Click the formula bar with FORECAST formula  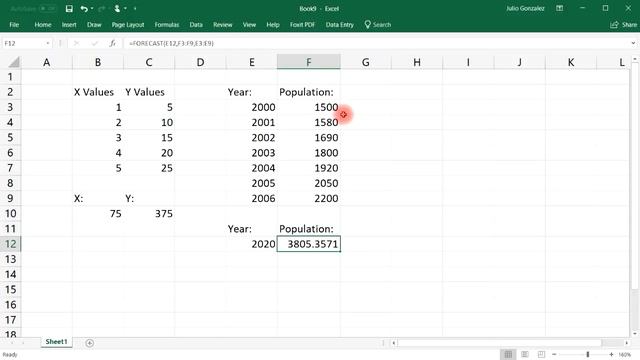point(376,43)
